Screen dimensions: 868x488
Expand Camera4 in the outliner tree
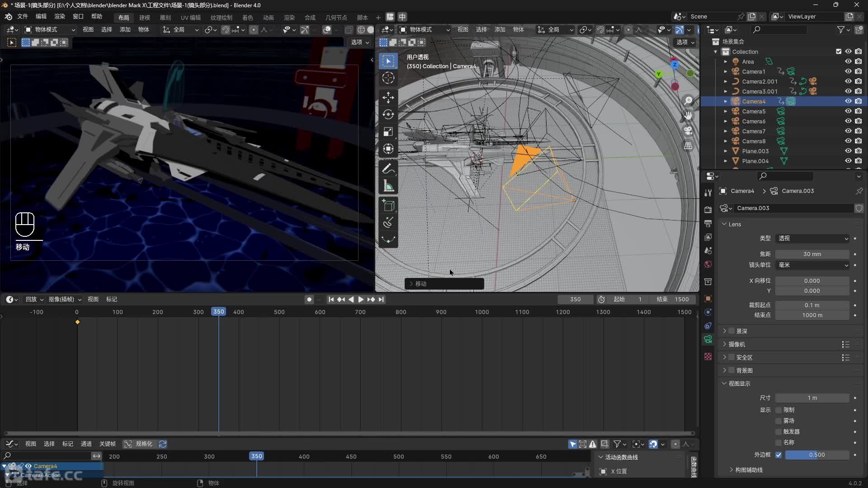coord(726,102)
